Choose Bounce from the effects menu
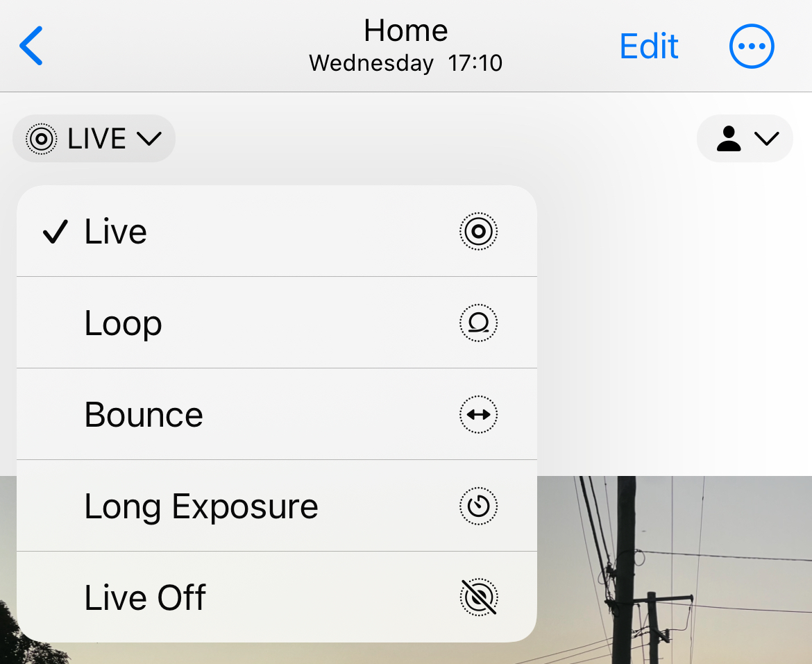The image size is (812, 664). [x=144, y=415]
